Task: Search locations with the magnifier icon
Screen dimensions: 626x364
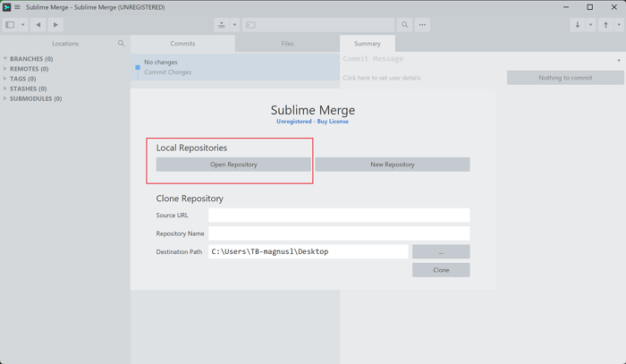Action: coord(121,43)
